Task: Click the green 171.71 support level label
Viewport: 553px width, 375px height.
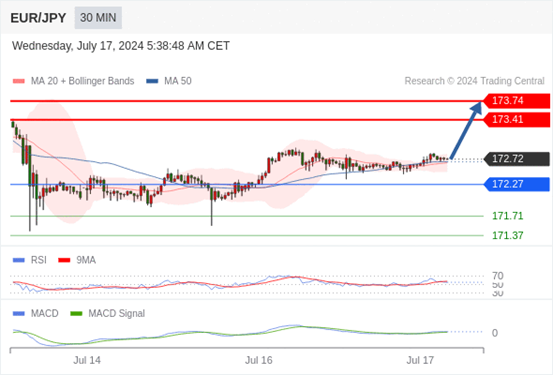Action: pyautogui.click(x=508, y=216)
